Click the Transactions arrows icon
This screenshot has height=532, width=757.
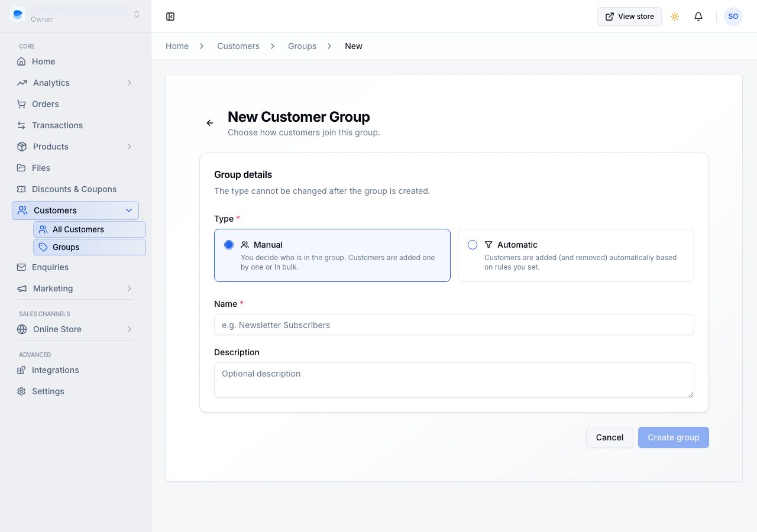(21, 125)
